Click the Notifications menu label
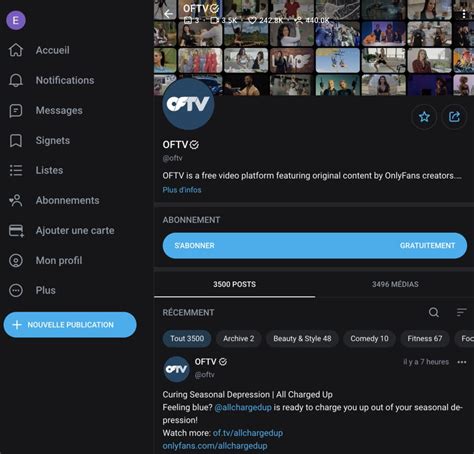The image size is (474, 454). click(x=65, y=80)
